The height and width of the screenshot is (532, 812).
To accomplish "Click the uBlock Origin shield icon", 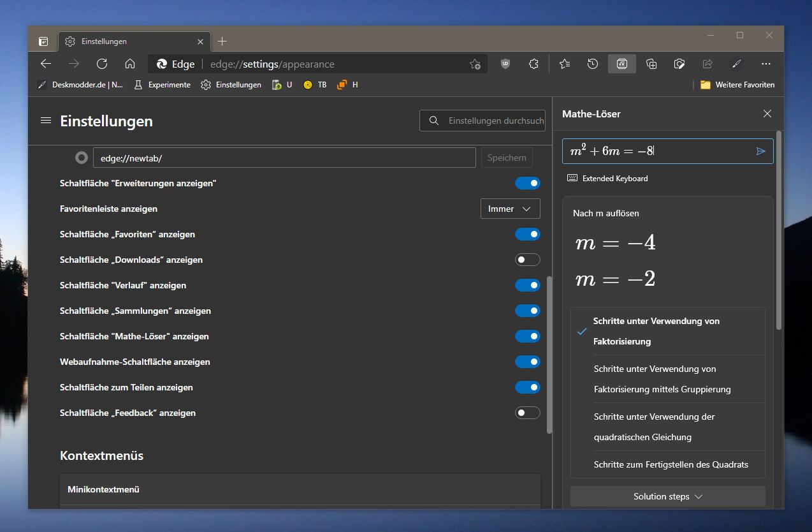I will pyautogui.click(x=505, y=64).
